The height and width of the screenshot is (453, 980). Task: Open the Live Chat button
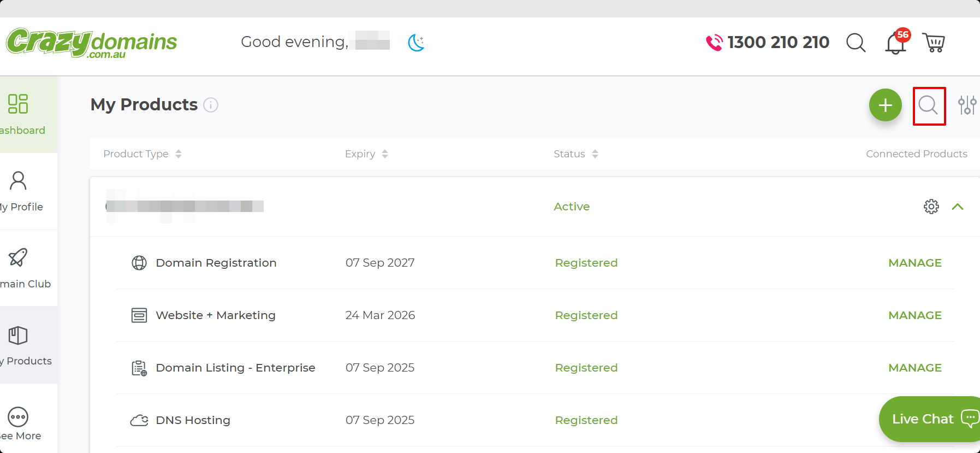(929, 419)
